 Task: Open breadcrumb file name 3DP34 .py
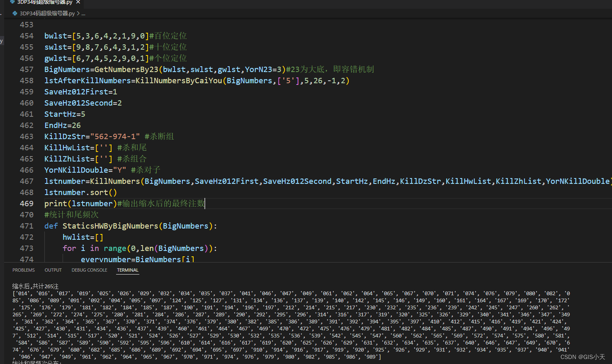(47, 13)
